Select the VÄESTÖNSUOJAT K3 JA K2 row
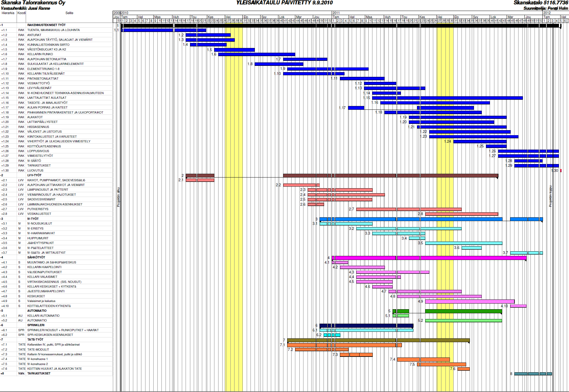Screen dimensions: 569x392 [56, 50]
